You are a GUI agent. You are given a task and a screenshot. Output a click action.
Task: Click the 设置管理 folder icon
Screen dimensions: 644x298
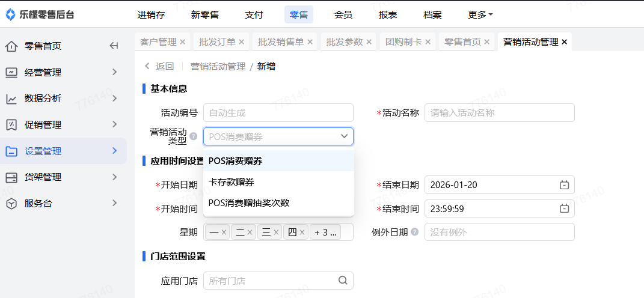(11, 151)
